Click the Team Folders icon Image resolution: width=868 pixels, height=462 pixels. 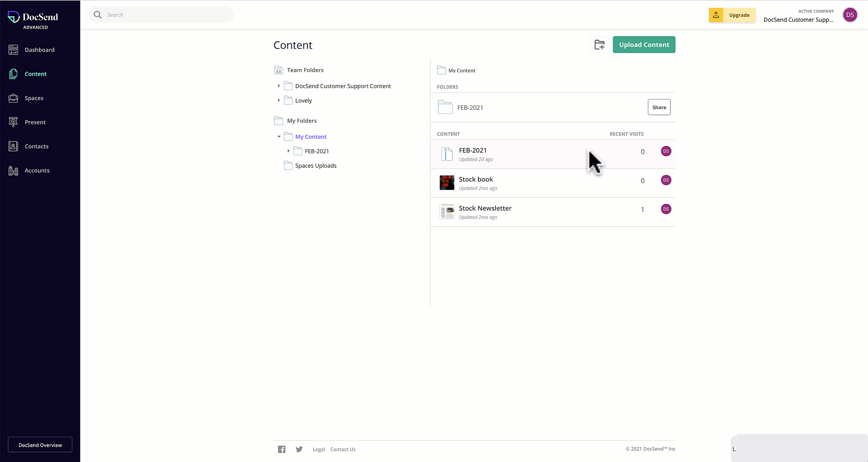tap(278, 70)
